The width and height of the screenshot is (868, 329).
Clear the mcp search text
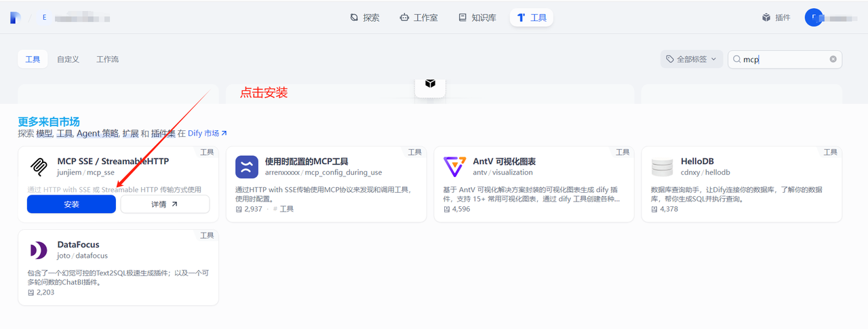tap(833, 59)
